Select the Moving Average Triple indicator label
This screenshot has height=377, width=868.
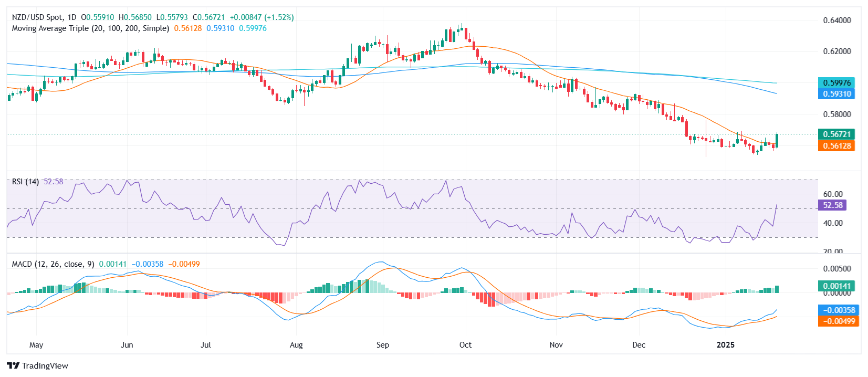(90, 28)
